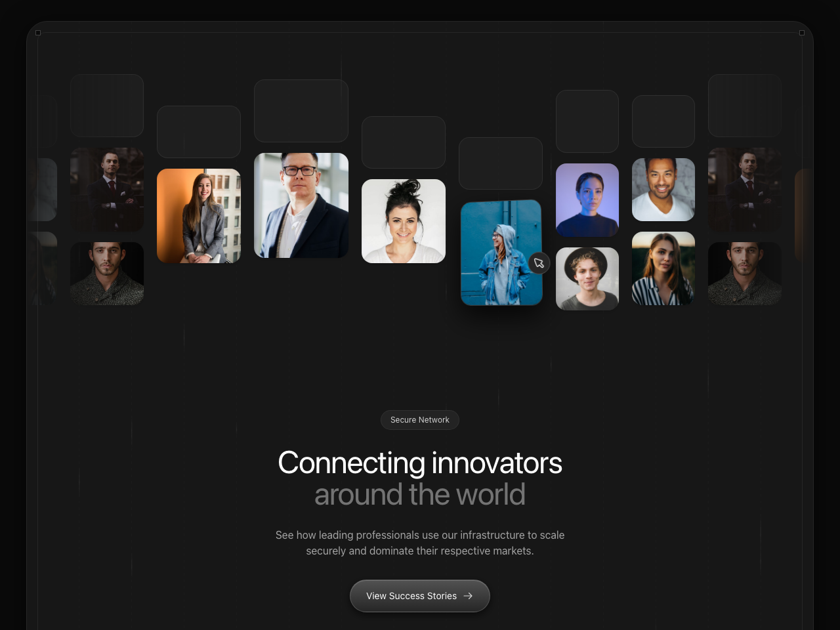Select the Secure Network badge

tap(420, 420)
